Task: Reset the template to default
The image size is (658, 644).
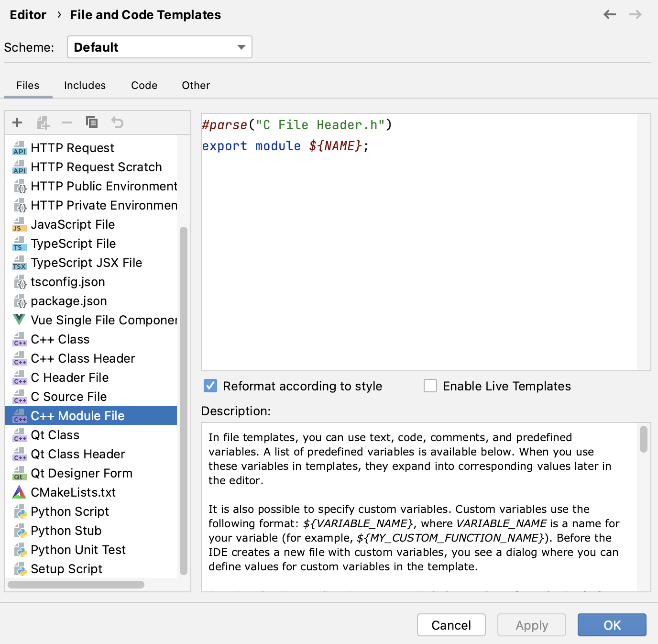Action: (117, 122)
